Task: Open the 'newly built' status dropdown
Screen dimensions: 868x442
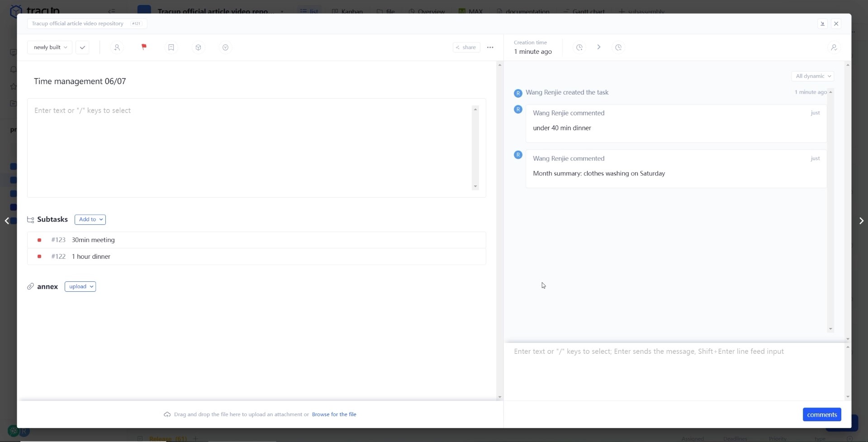Action: [x=50, y=48]
